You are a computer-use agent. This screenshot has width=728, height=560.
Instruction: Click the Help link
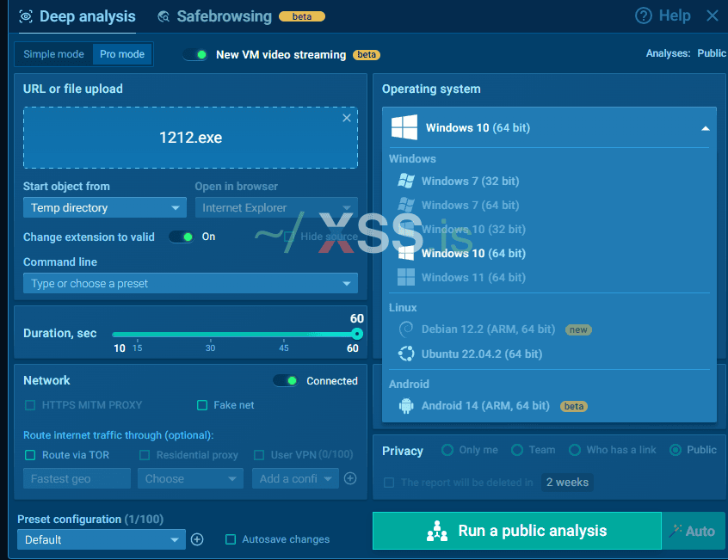(x=675, y=15)
